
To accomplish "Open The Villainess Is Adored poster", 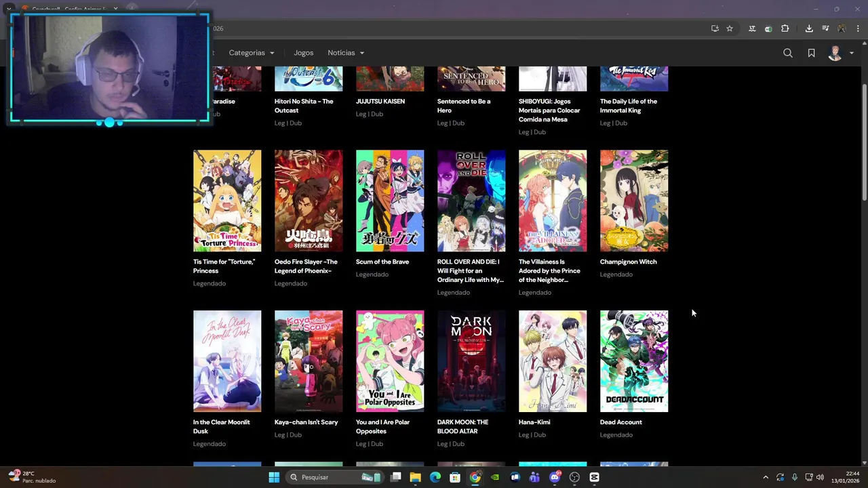I will (553, 201).
